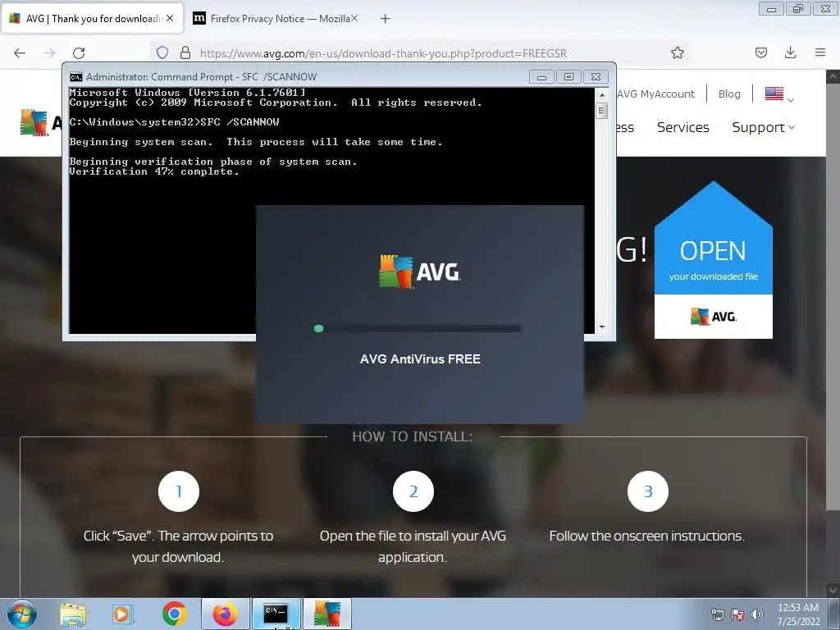Close the Command Prompt window
The width and height of the screenshot is (840, 630).
596,77
